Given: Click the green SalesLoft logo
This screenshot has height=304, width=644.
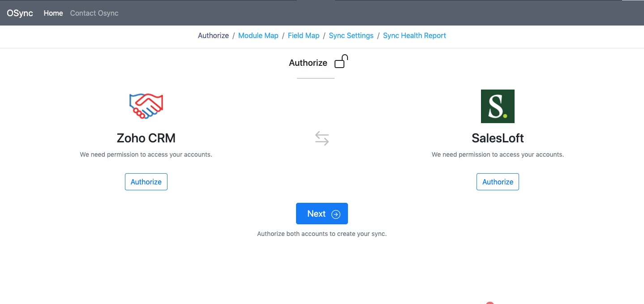Looking at the screenshot, I should (x=498, y=106).
